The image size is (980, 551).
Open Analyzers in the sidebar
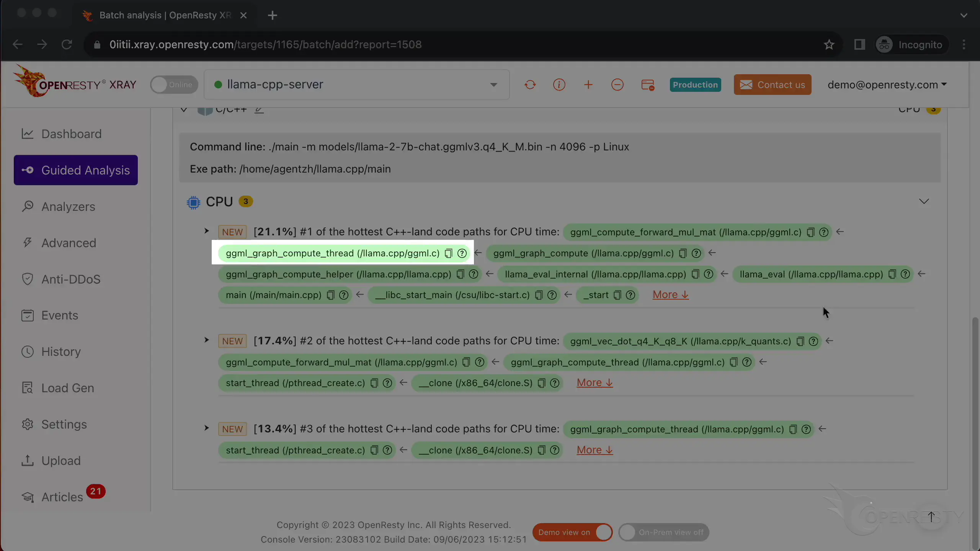pyautogui.click(x=68, y=207)
